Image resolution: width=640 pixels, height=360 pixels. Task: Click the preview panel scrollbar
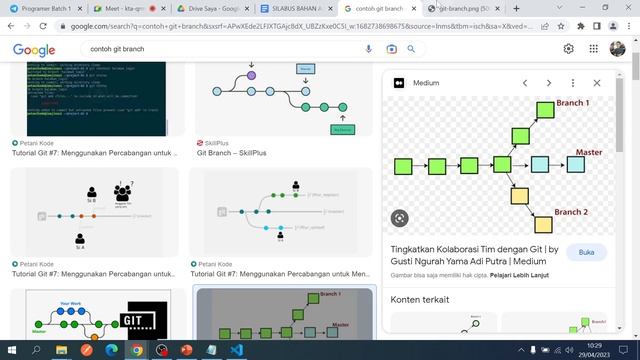(x=619, y=115)
